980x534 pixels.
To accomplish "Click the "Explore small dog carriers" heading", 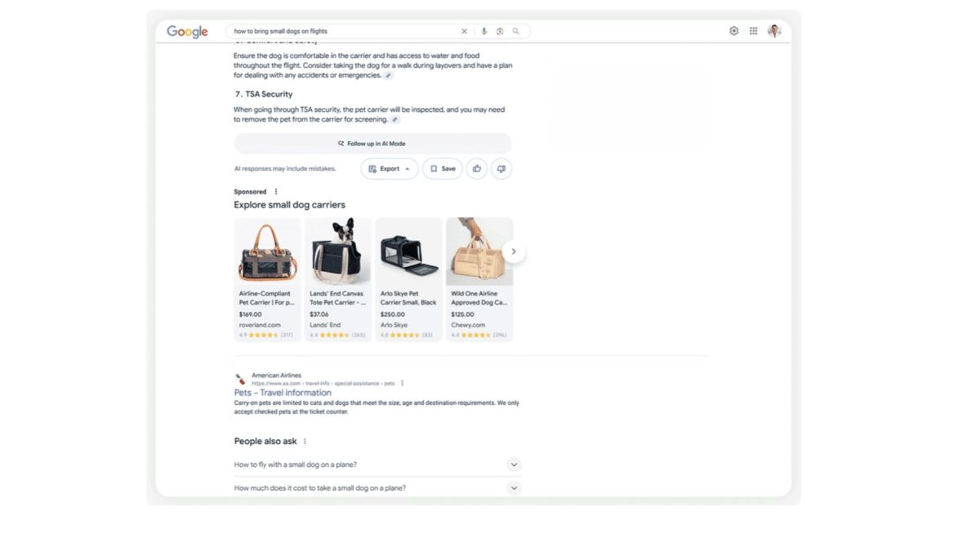I will [x=290, y=205].
